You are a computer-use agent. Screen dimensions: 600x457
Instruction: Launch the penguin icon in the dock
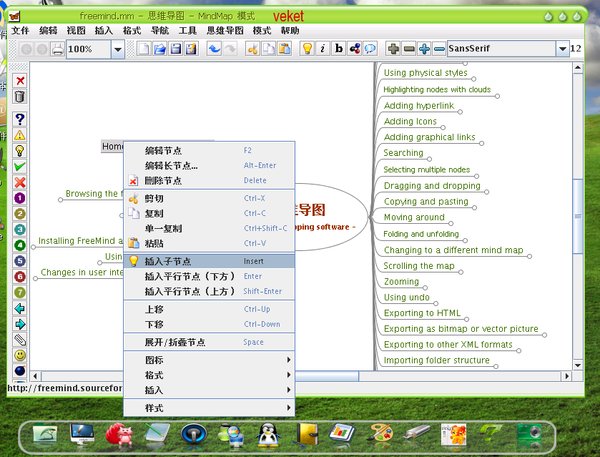coord(268,435)
